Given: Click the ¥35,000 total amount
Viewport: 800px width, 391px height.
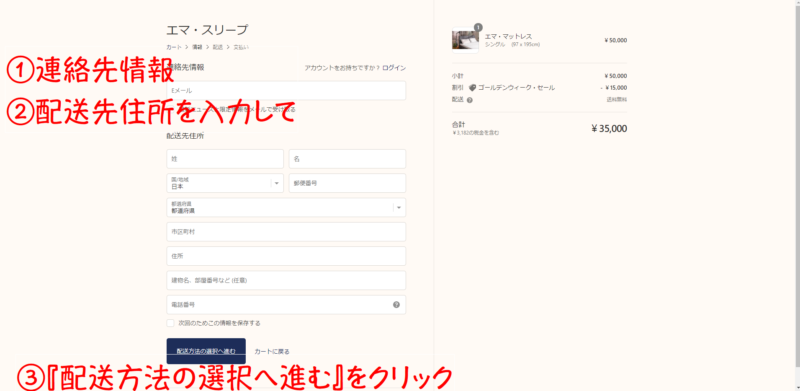Looking at the screenshot, I should pos(609,129).
